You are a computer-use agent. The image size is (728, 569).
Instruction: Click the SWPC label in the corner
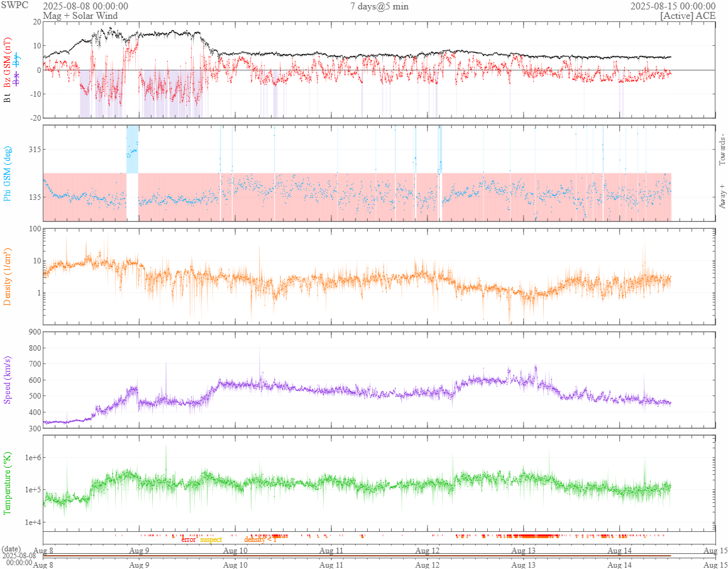pyautogui.click(x=14, y=6)
